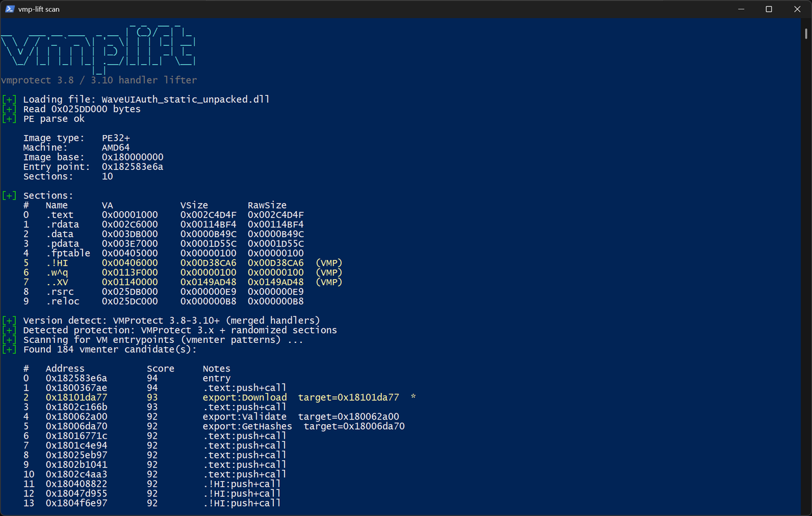Click the target=0x18101da77 text

tap(348, 397)
